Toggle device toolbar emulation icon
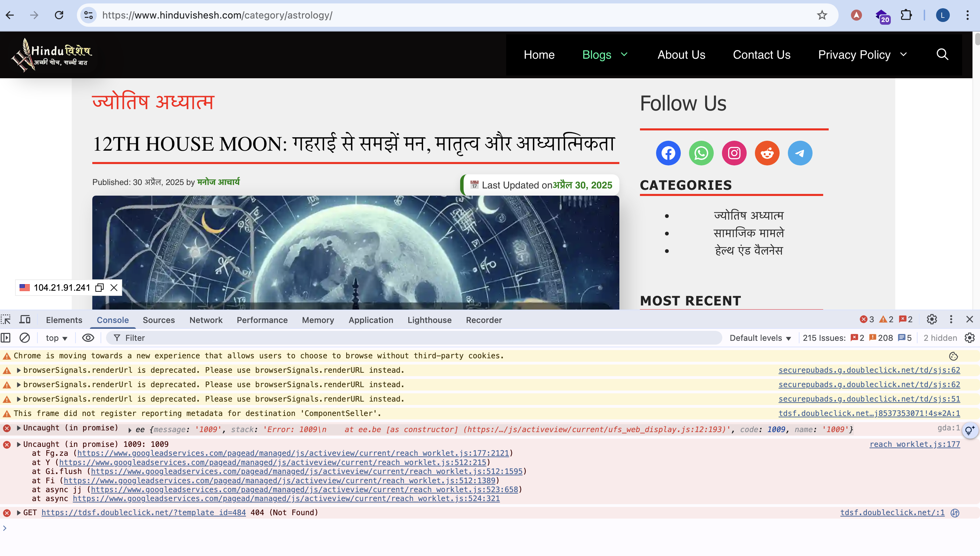The image size is (980, 556). click(x=25, y=320)
